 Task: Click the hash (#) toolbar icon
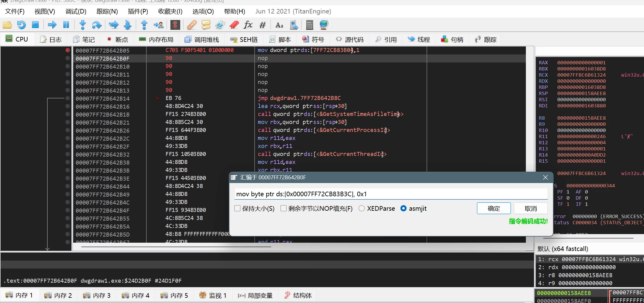[x=262, y=25]
